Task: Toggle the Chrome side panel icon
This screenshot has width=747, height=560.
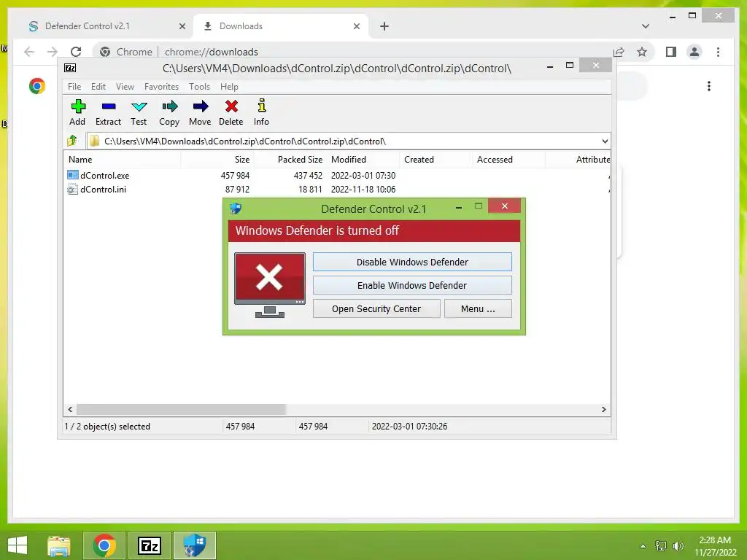Action: 671,52
